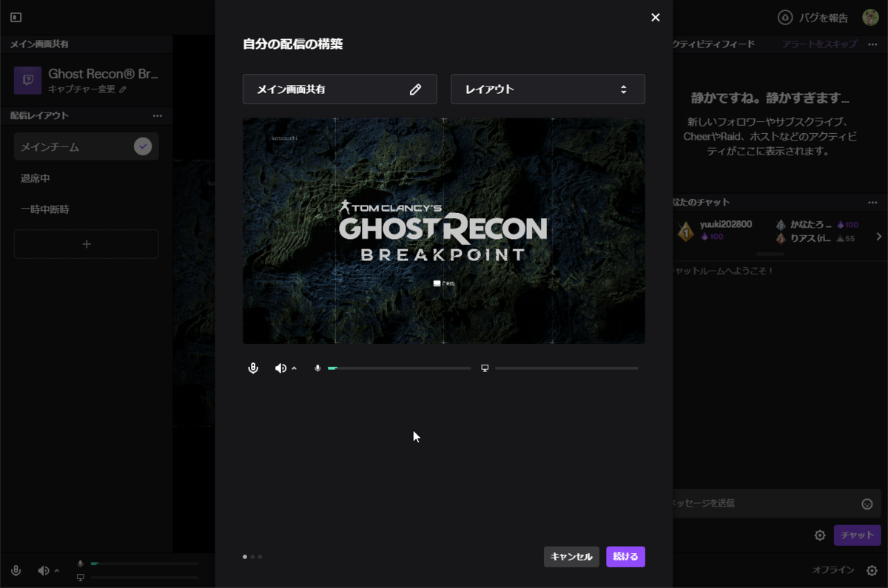The image size is (888, 588).
Task: Click the キャプチャー変更 link
Action: pyautogui.click(x=87, y=89)
